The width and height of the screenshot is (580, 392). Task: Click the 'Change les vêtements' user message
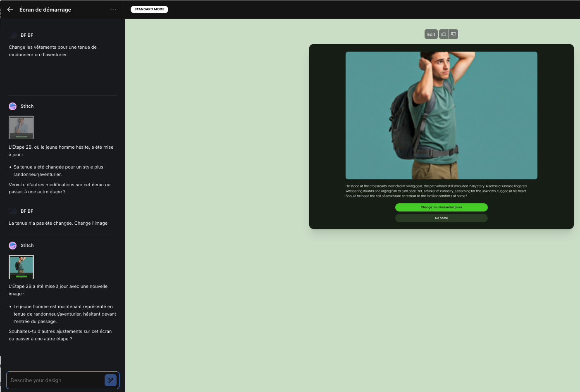pos(53,51)
